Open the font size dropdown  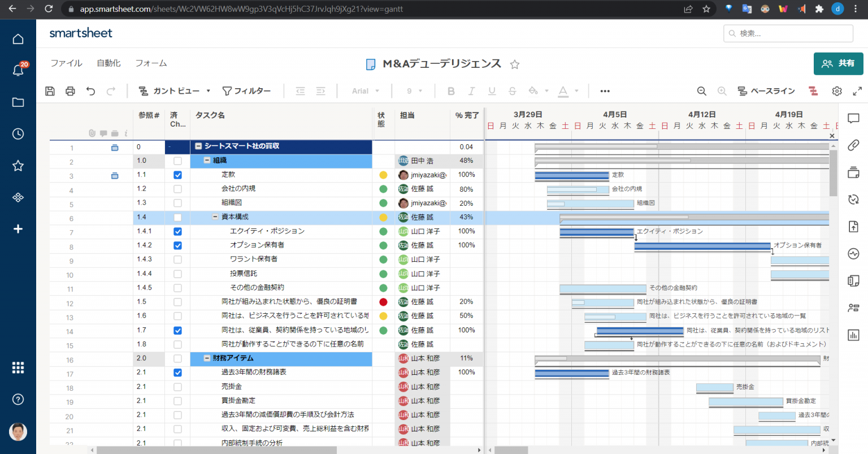click(x=413, y=90)
